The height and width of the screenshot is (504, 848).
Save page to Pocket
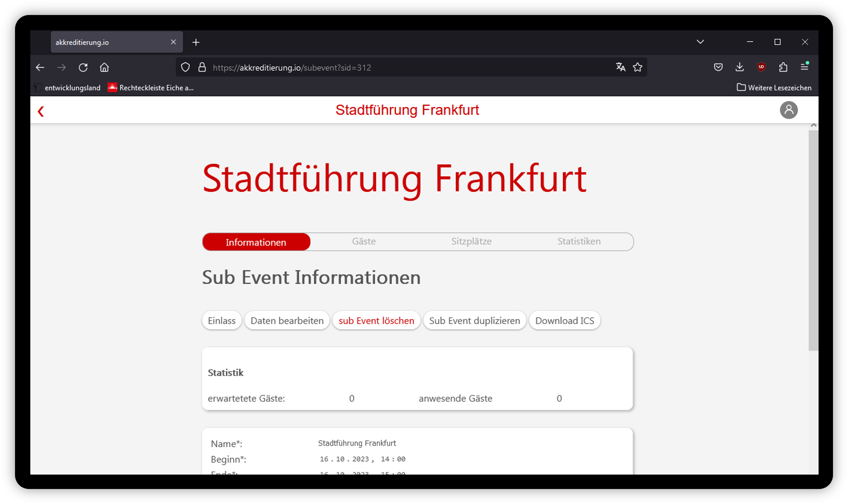pos(718,67)
